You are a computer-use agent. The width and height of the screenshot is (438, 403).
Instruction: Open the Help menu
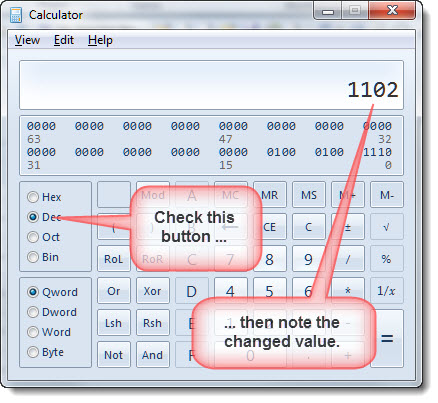[100, 40]
